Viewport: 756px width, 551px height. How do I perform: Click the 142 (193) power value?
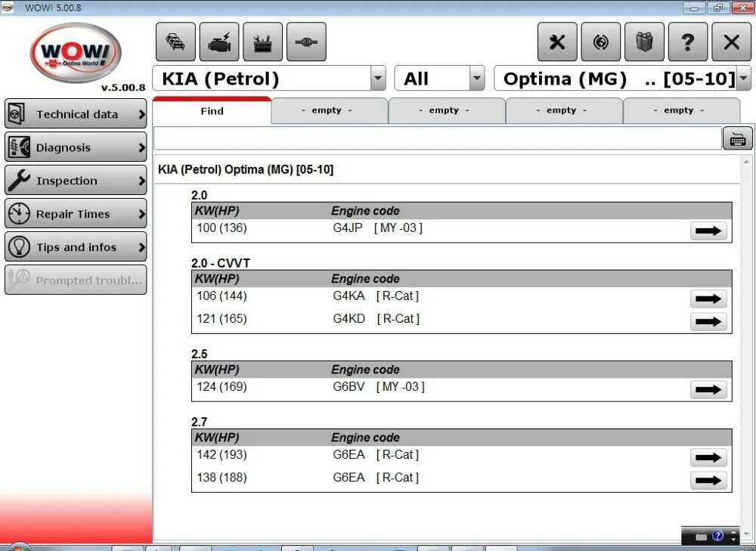coord(222,454)
